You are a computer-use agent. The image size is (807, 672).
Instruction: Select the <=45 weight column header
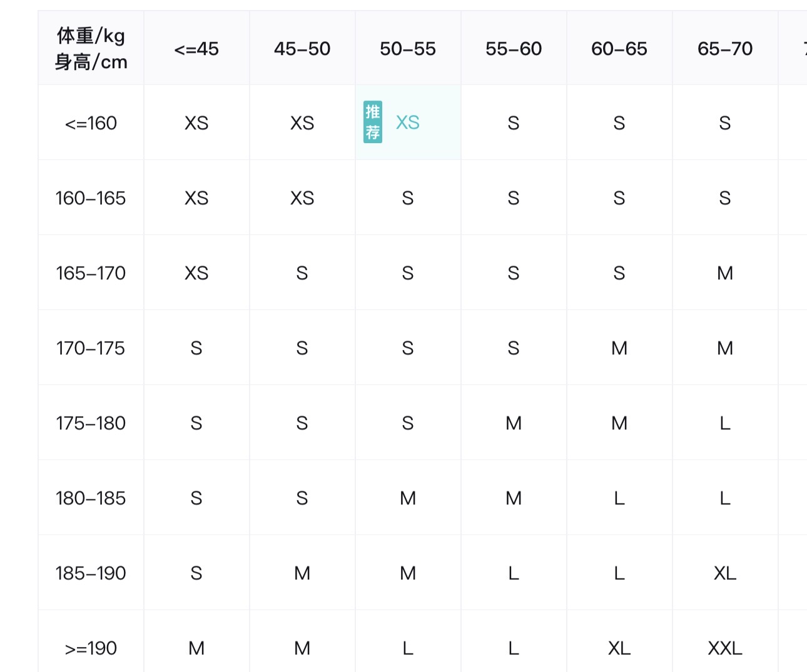tap(196, 49)
